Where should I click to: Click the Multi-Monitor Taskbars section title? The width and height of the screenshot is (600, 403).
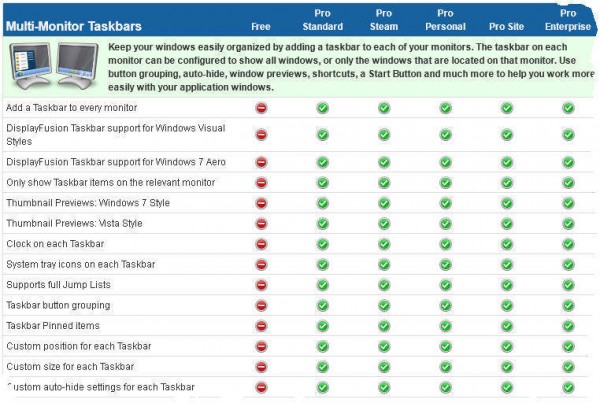[74, 26]
